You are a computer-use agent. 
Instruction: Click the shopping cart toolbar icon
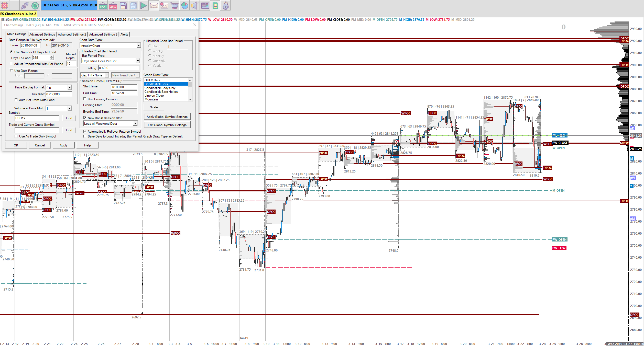pyautogui.click(x=174, y=5)
